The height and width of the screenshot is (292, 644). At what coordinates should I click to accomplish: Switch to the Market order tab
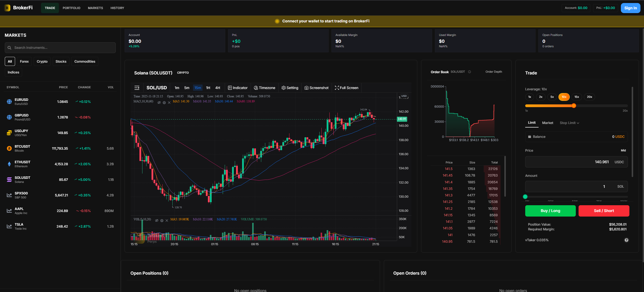point(548,123)
